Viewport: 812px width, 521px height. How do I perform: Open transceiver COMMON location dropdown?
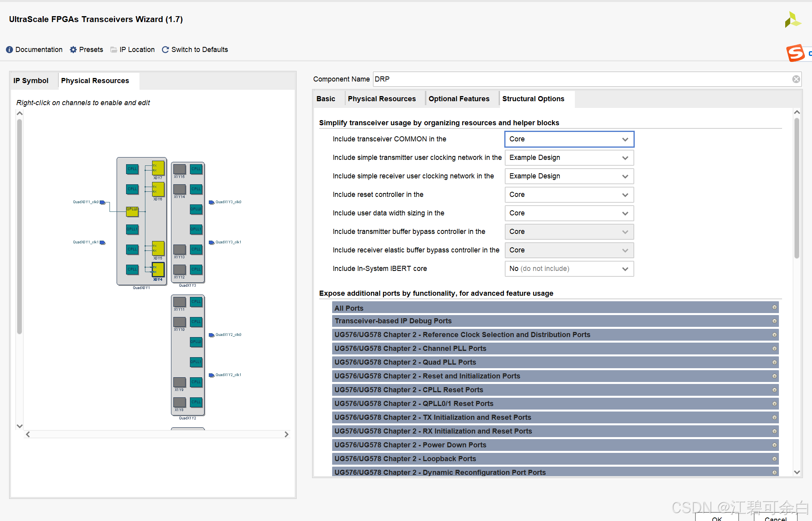pyautogui.click(x=569, y=139)
